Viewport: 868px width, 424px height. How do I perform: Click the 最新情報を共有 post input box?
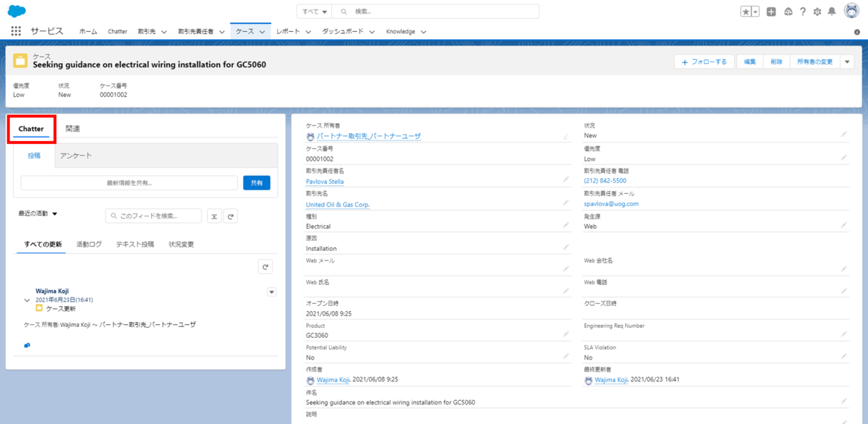pos(129,183)
